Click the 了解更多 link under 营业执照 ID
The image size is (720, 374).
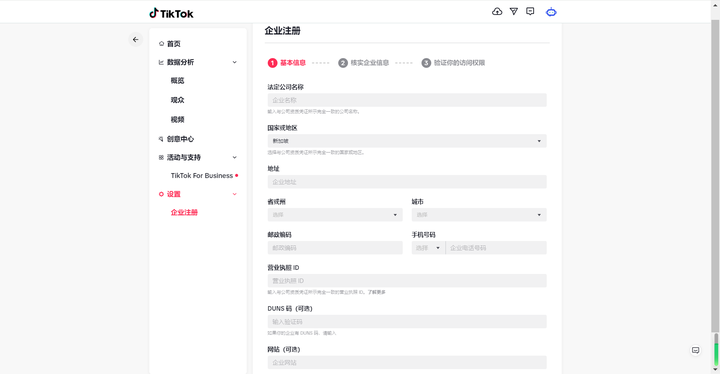[x=377, y=292]
